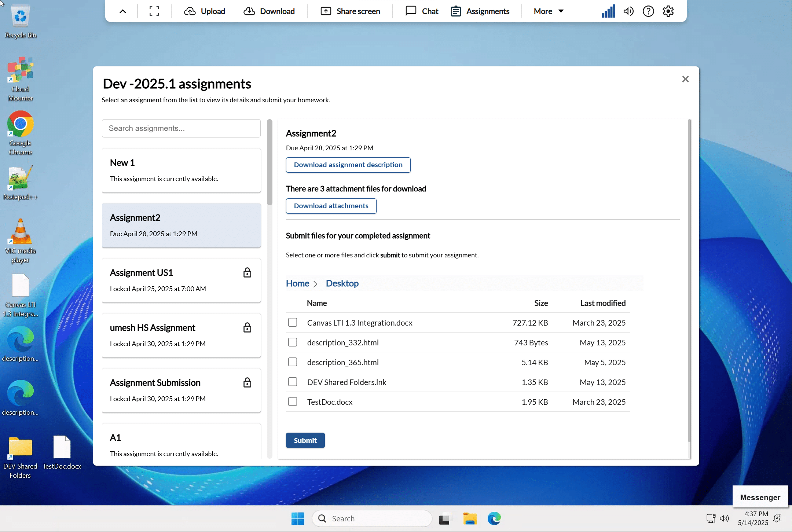The height and width of the screenshot is (532, 792).
Task: Collapse the toolbar with the chevron
Action: [122, 11]
